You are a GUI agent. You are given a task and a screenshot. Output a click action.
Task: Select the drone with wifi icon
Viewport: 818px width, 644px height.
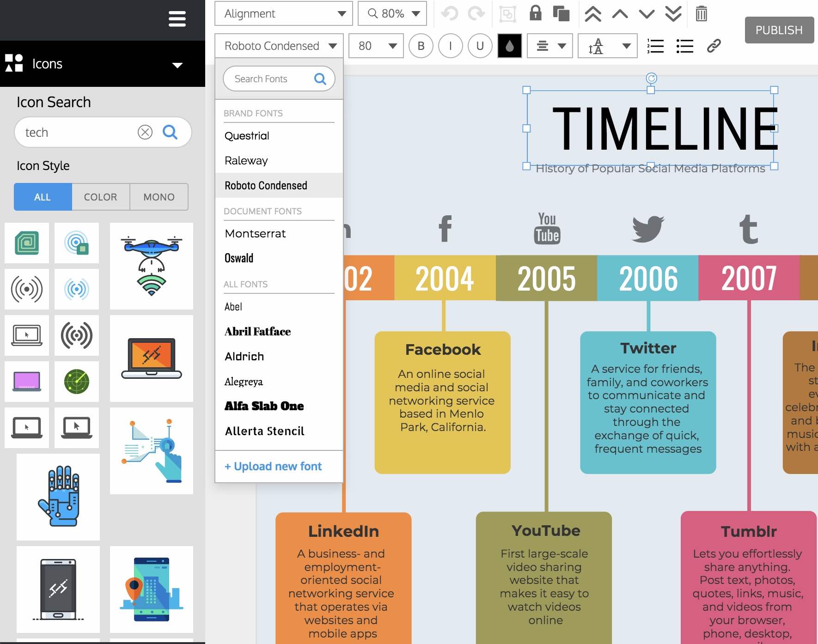point(152,266)
